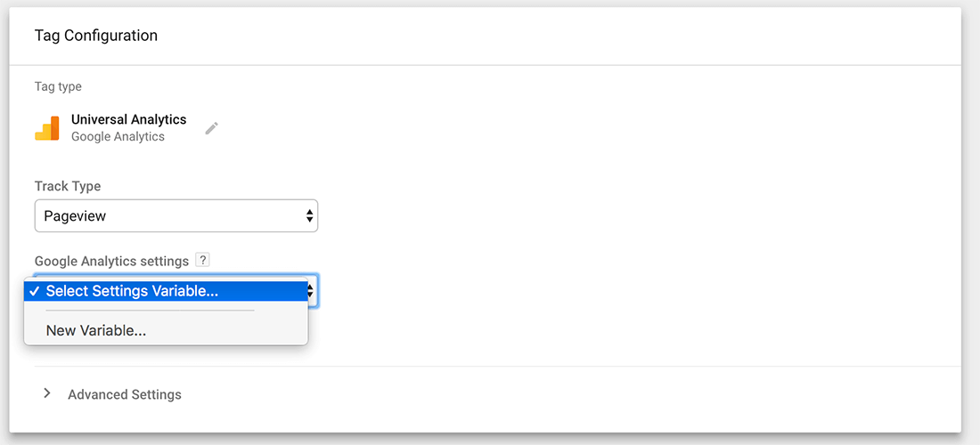The image size is (980, 445).
Task: Click arrows of the Google Analytics settings select
Action: (311, 291)
